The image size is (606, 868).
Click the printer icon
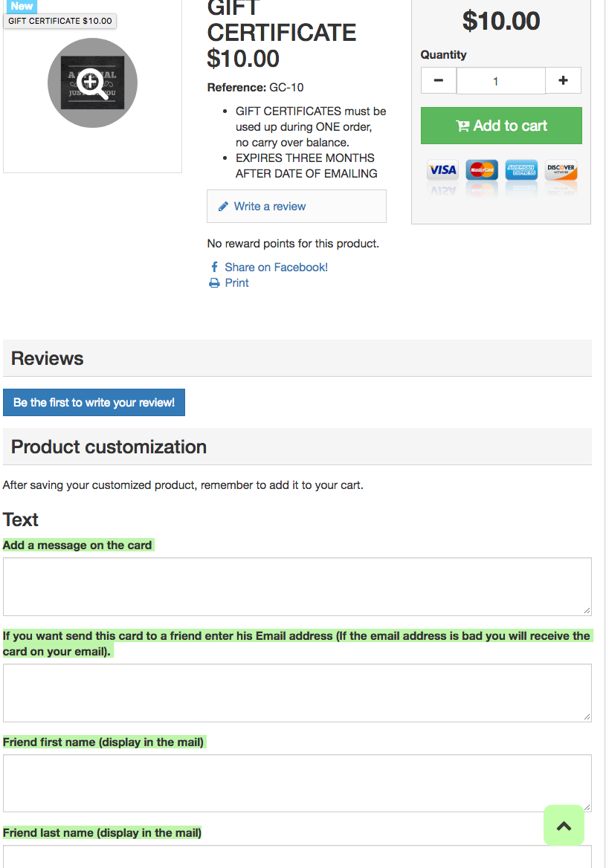click(214, 283)
